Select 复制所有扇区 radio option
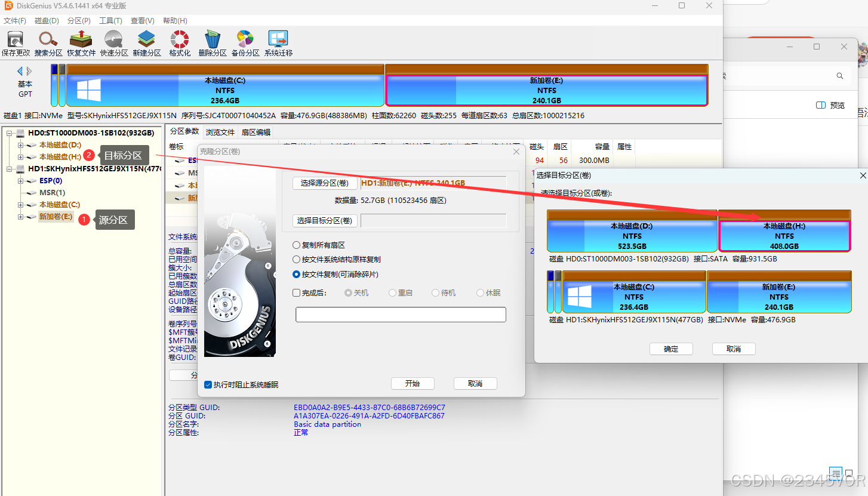This screenshot has width=868, height=496. [296, 245]
